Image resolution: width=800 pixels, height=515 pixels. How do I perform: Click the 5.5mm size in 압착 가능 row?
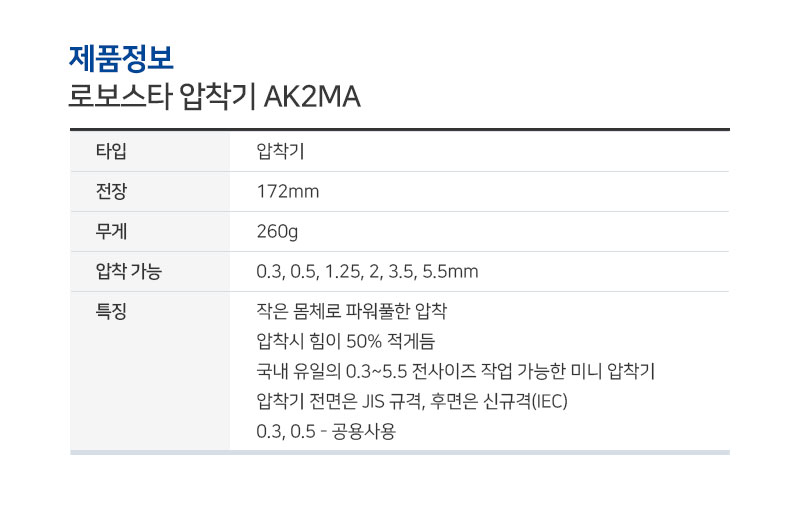click(x=451, y=272)
